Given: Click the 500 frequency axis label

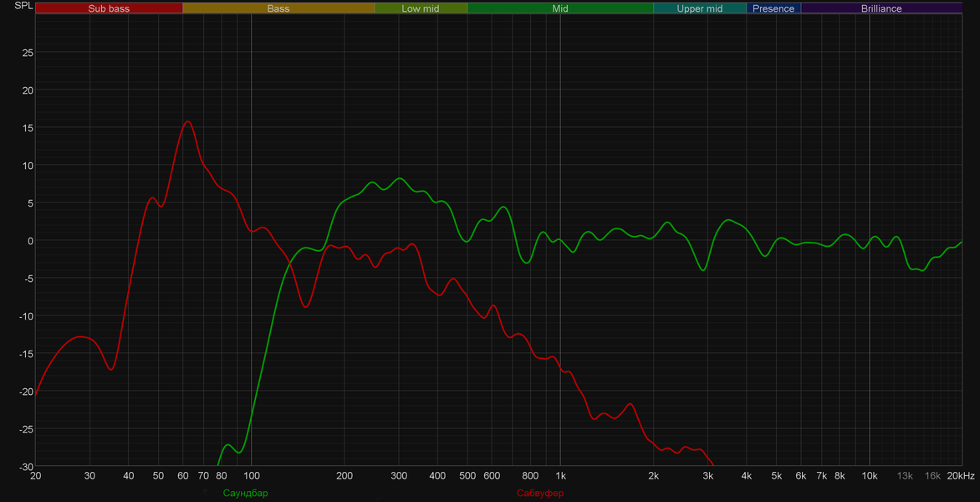Looking at the screenshot, I should coord(467,476).
